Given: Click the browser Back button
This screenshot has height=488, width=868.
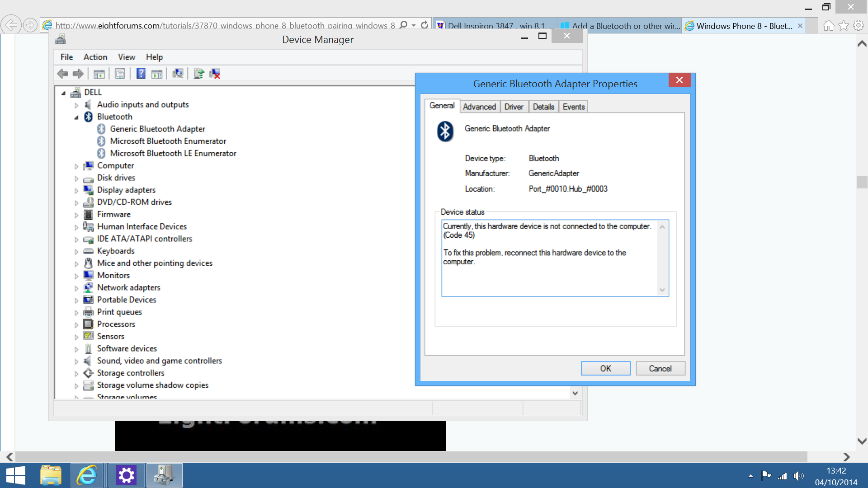Looking at the screenshot, I should pos(11,25).
